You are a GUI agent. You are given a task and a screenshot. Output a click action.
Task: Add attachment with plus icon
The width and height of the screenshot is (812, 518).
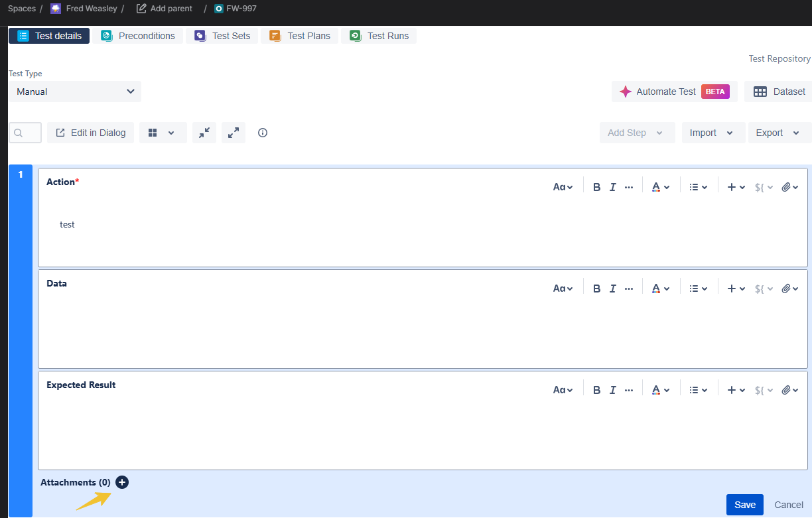pos(122,482)
